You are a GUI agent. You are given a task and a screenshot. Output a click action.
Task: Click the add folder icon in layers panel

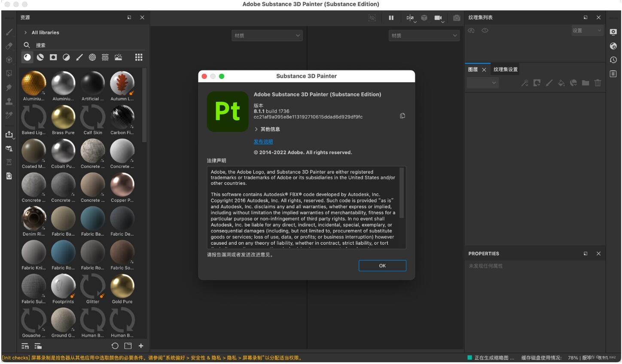(x=585, y=83)
